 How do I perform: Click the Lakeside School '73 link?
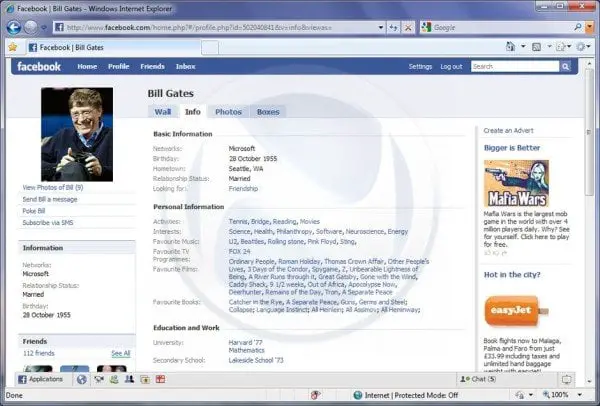coord(256,360)
